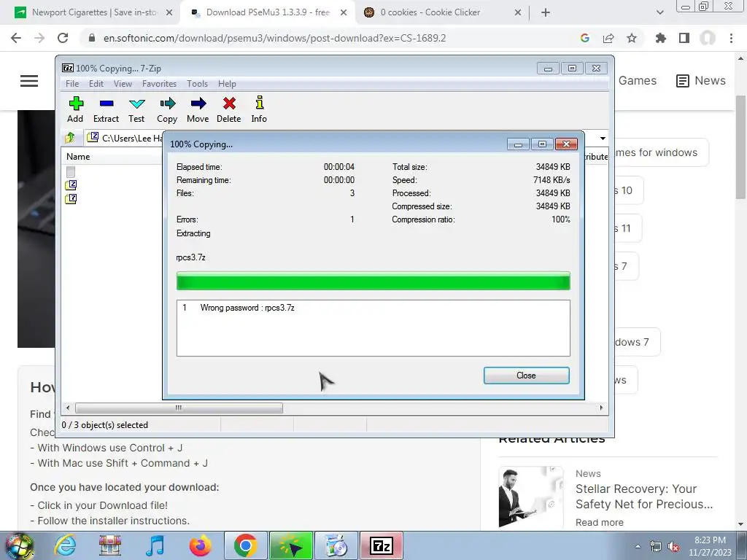The width and height of the screenshot is (747, 560).
Task: Expand the 7-Zip address path dropdown
Action: point(603,138)
